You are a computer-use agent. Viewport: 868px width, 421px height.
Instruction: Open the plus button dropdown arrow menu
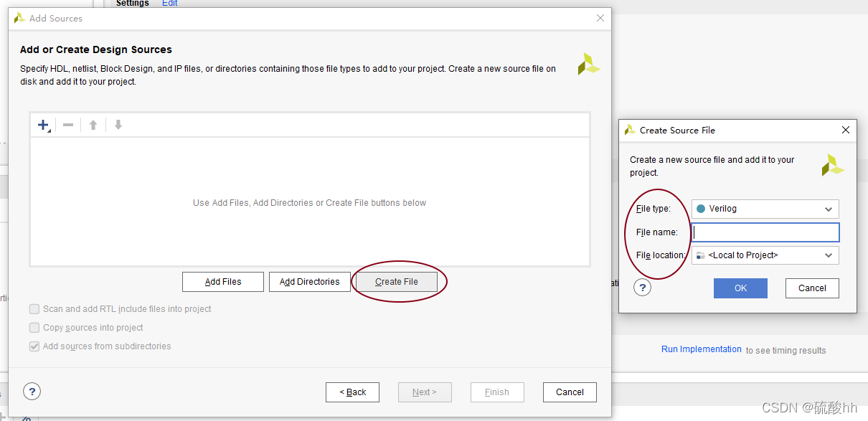click(49, 130)
